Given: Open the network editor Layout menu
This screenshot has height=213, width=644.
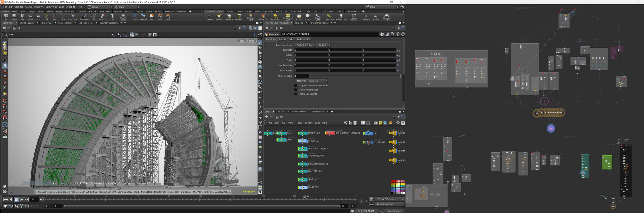Looking at the screenshot, I should [309, 123].
